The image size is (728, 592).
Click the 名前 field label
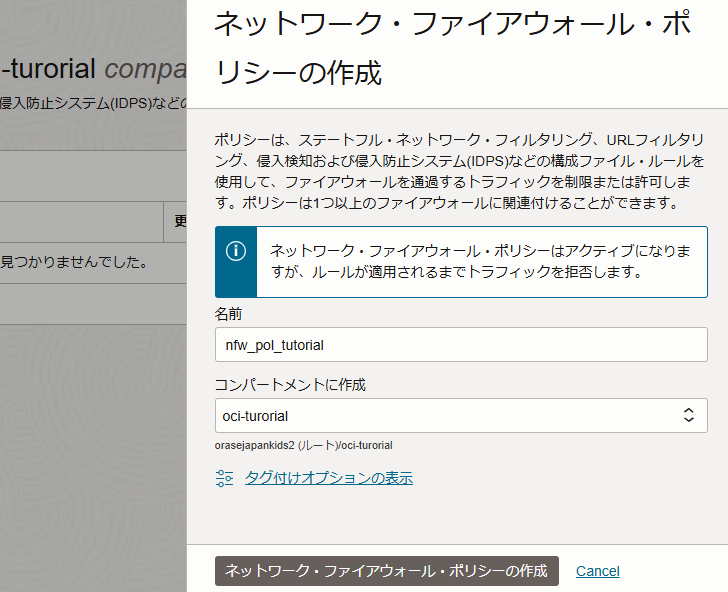point(229,314)
